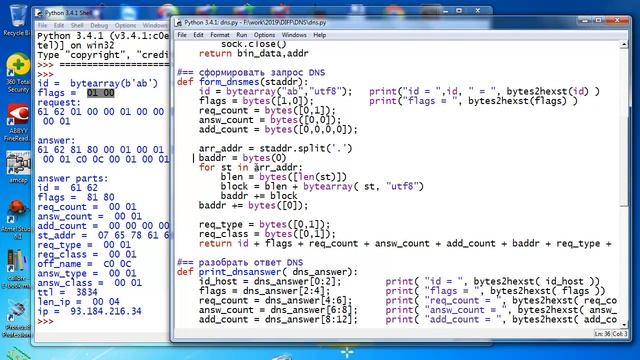Open the Edit menu in dns.py editor
The width and height of the screenshot is (640, 360).
point(198,35)
